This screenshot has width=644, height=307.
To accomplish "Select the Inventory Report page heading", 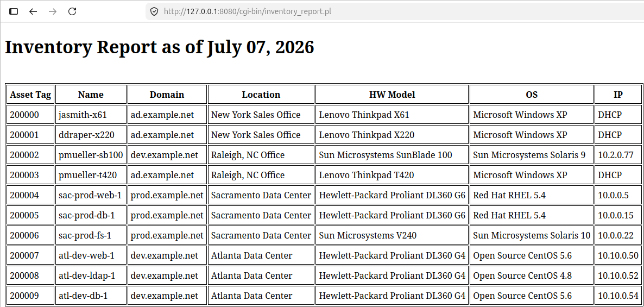I will (159, 47).
